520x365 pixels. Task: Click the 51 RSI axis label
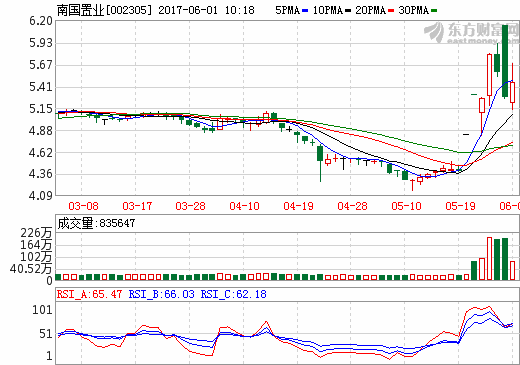46,334
